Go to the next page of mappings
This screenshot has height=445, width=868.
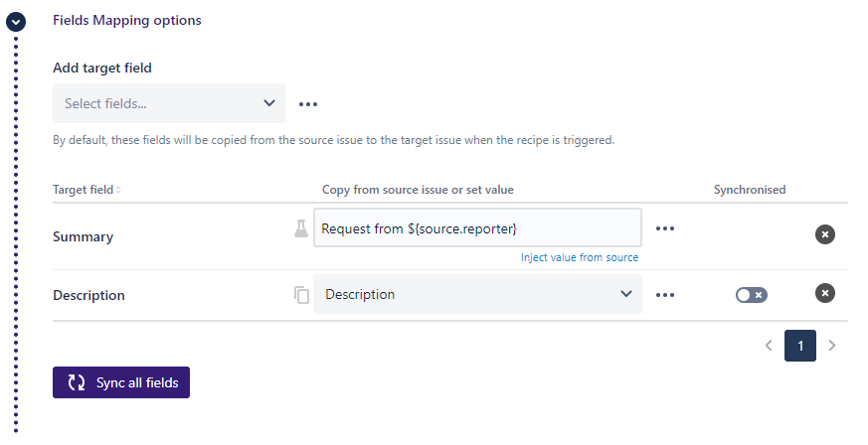832,346
